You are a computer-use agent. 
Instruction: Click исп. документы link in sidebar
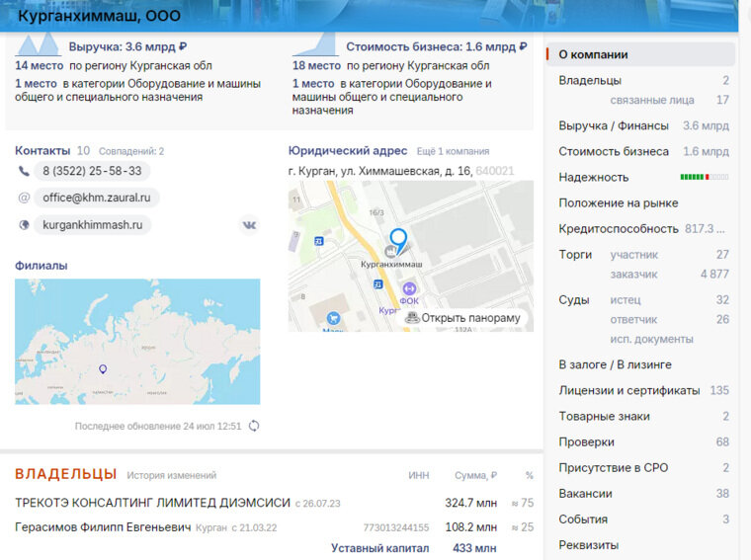point(651,340)
